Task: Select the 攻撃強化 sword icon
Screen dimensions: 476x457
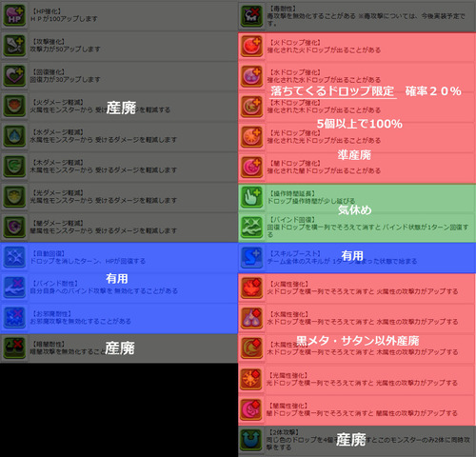Action: tap(14, 46)
